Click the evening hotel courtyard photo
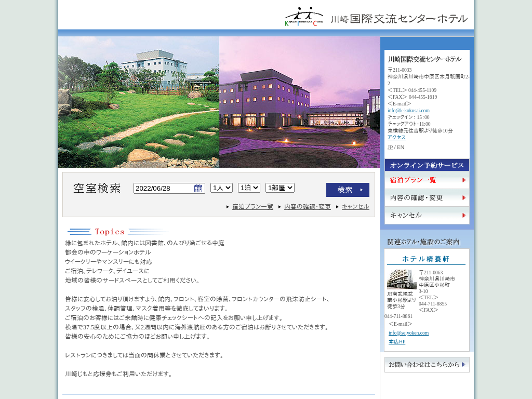The height and width of the screenshot is (399, 532). tap(300, 102)
